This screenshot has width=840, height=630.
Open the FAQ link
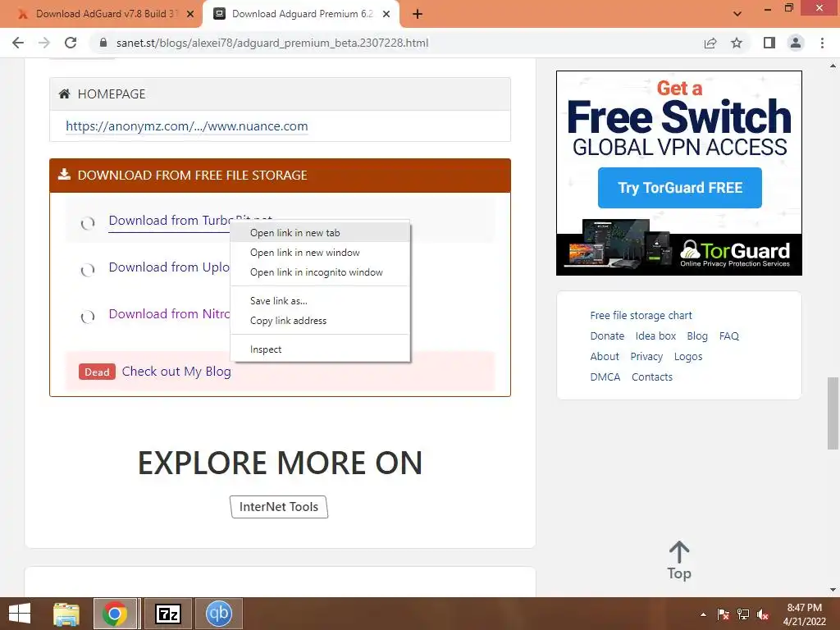(x=728, y=336)
